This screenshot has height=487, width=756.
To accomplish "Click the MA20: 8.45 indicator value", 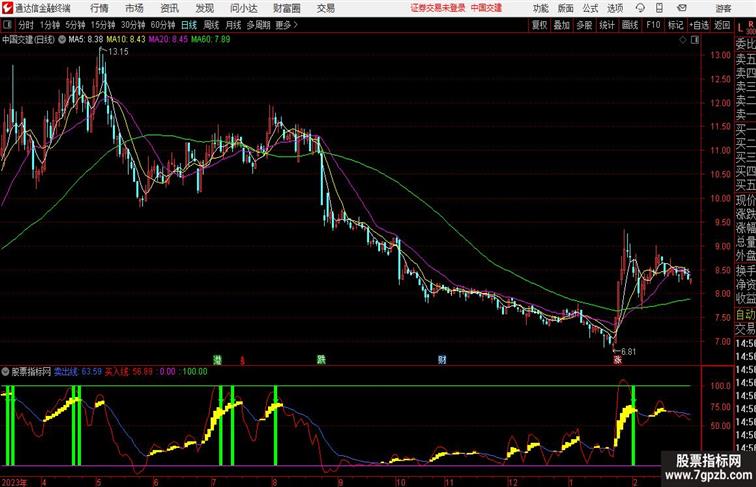I will 168,40.
